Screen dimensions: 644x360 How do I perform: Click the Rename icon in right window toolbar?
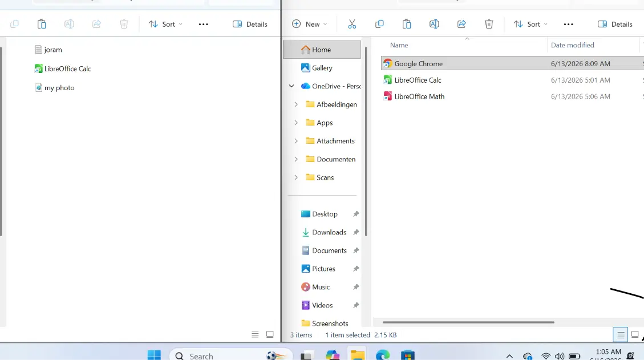click(x=434, y=24)
